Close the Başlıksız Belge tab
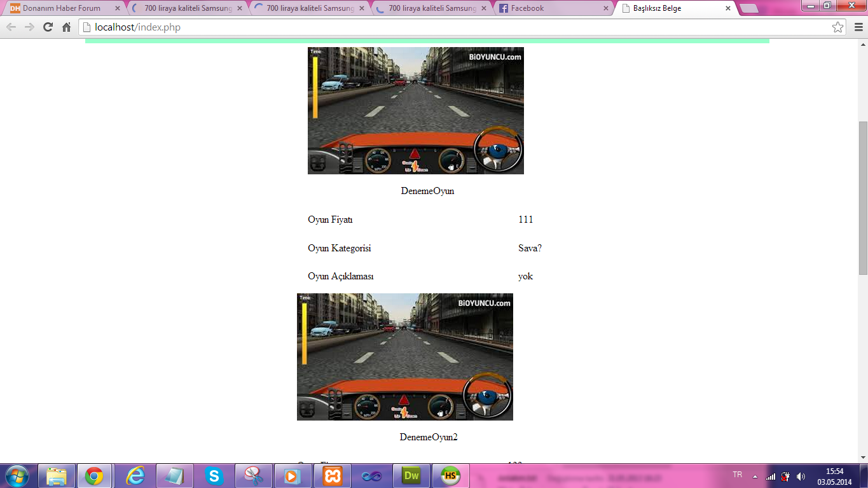Image resolution: width=868 pixels, height=488 pixels. (727, 8)
